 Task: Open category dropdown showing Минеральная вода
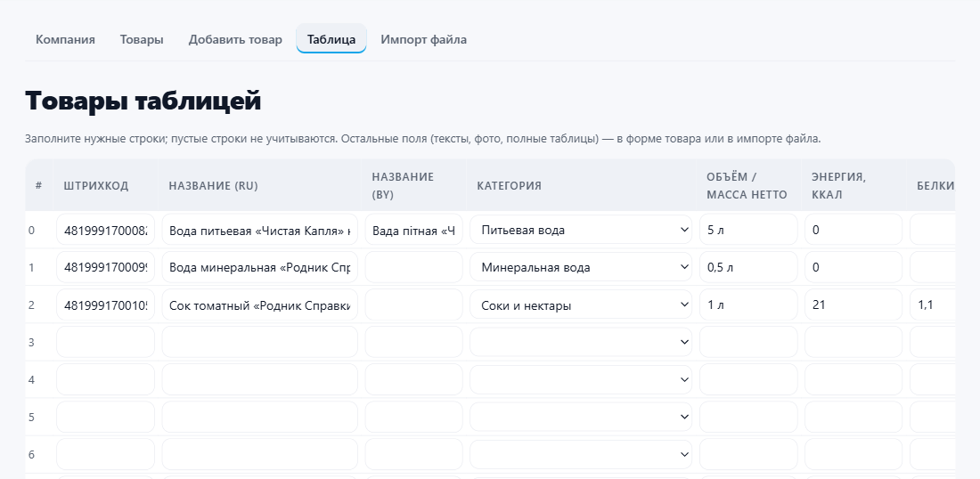(581, 267)
